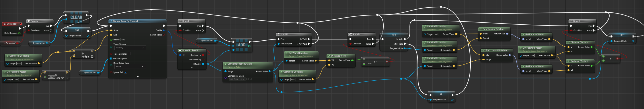The image size is (644, 109).
Task: Select Ignore Actors variable feeding CLEAR node
Action: point(40,43)
